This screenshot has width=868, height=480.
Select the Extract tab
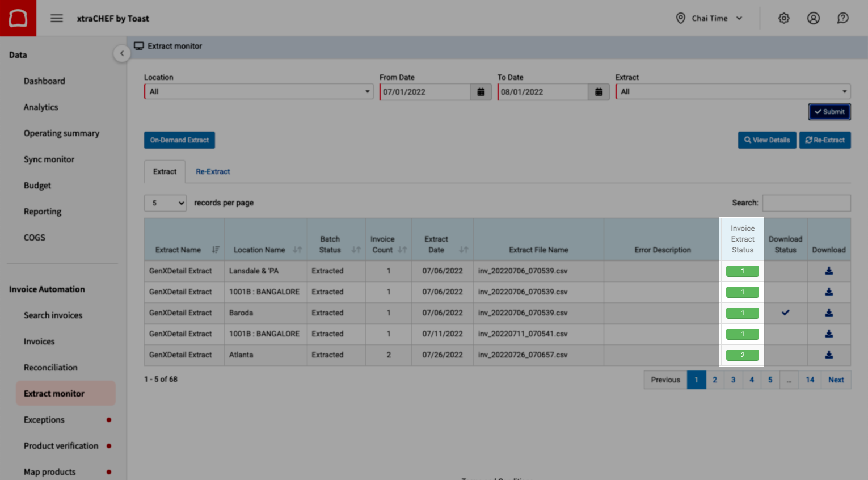pyautogui.click(x=164, y=171)
